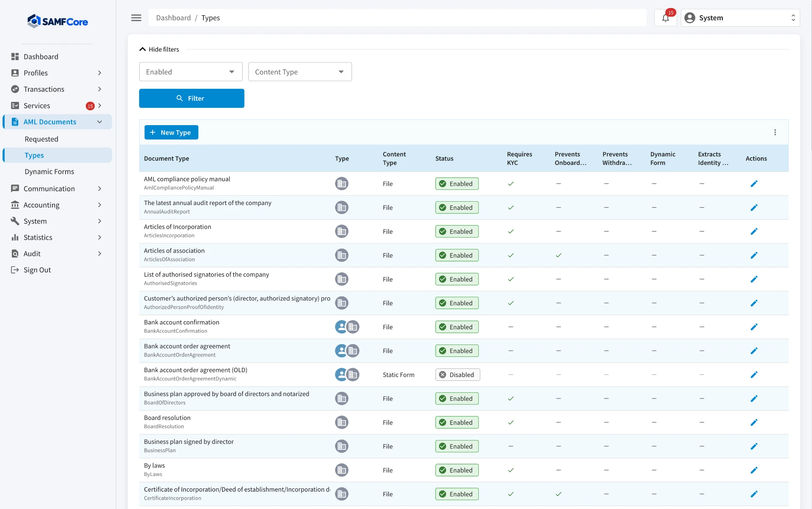This screenshot has width=812, height=509.
Task: Click the user avatar icon beside System
Action: click(690, 18)
